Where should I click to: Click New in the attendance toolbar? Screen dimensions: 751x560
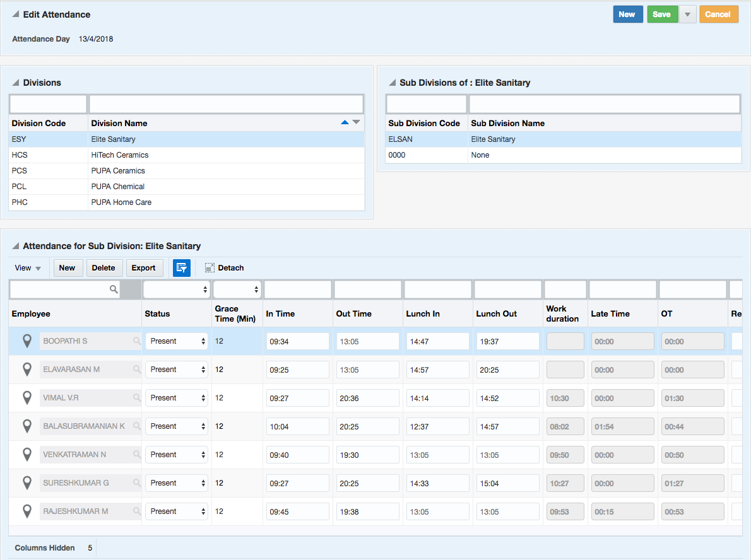point(68,268)
